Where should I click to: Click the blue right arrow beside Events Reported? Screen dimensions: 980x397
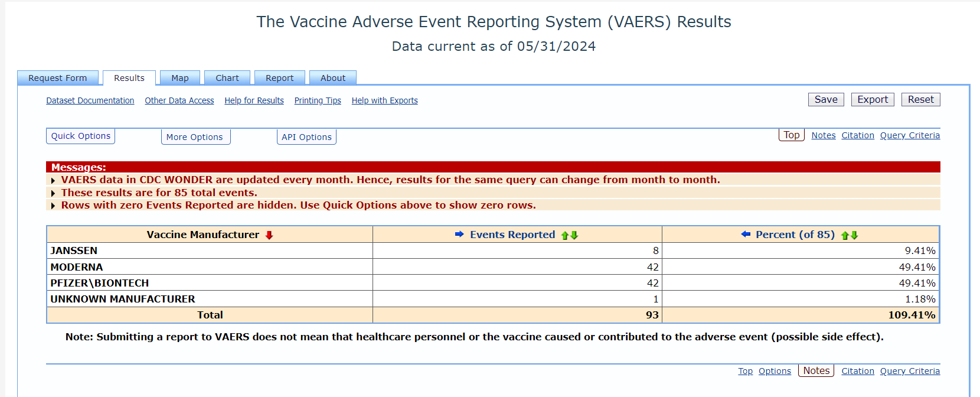coord(459,235)
